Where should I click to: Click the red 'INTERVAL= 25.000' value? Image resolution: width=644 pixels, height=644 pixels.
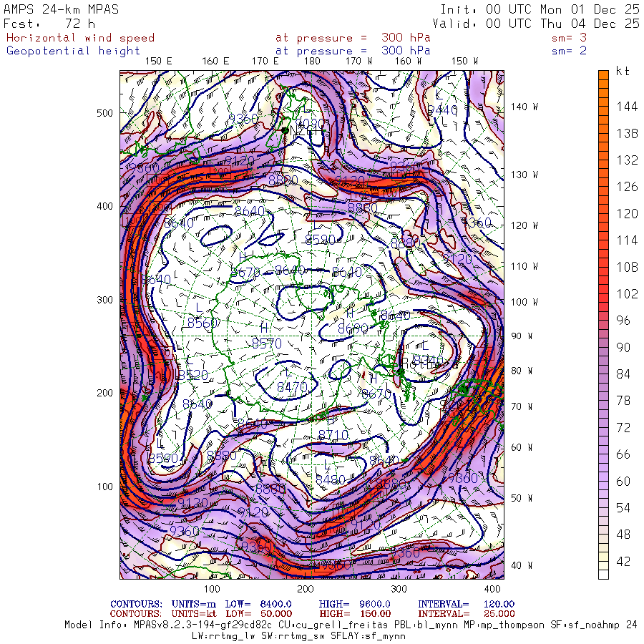466,614
